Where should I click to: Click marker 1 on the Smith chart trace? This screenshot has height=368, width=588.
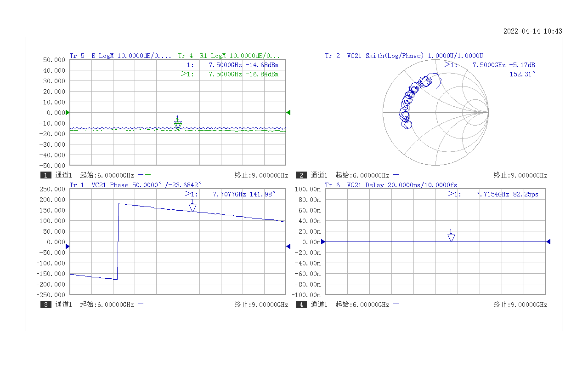tap(409, 91)
